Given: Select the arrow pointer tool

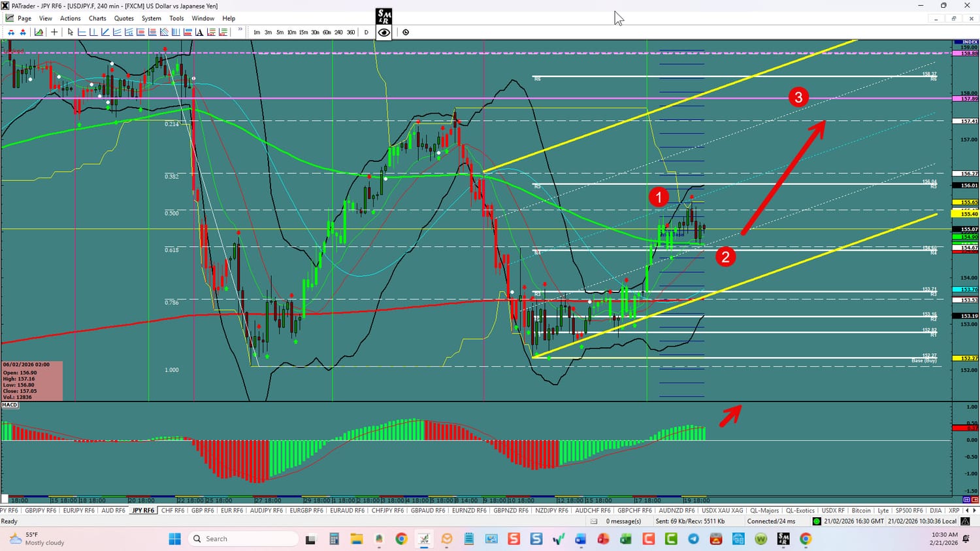Looking at the screenshot, I should tap(70, 32).
